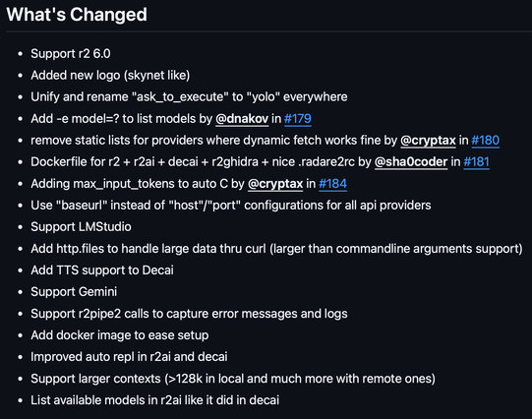Click the Added new logo entry
This screenshot has width=532, height=419.
tap(110, 76)
